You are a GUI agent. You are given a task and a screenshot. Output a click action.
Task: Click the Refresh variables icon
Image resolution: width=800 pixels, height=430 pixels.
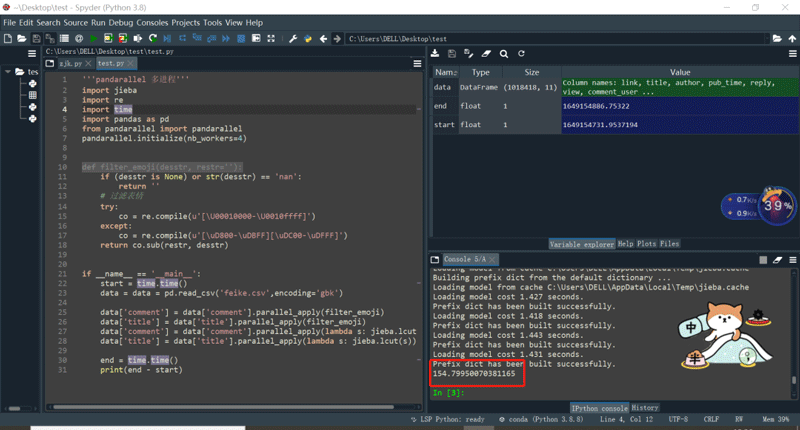click(521, 54)
